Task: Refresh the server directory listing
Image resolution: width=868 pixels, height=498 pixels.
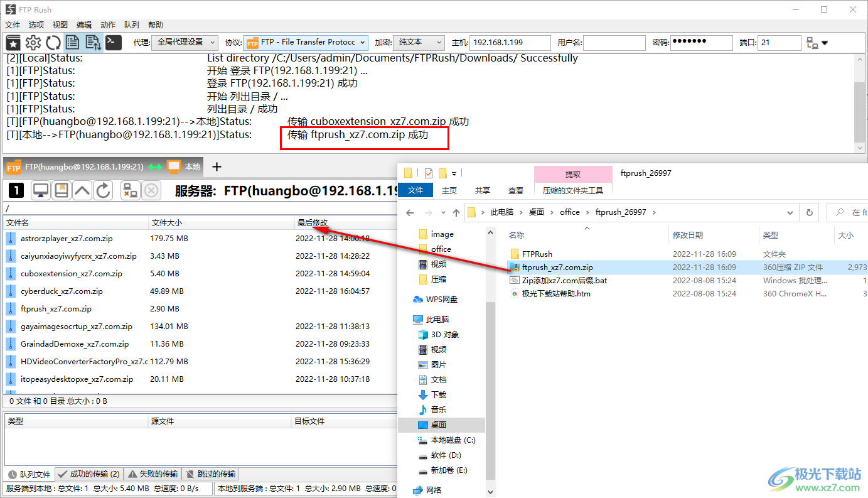Action: [x=103, y=191]
